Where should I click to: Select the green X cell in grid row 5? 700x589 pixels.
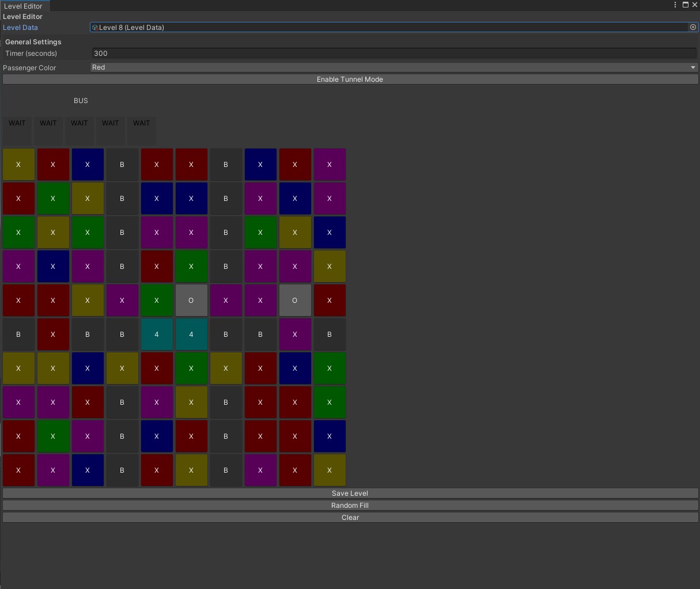point(157,301)
